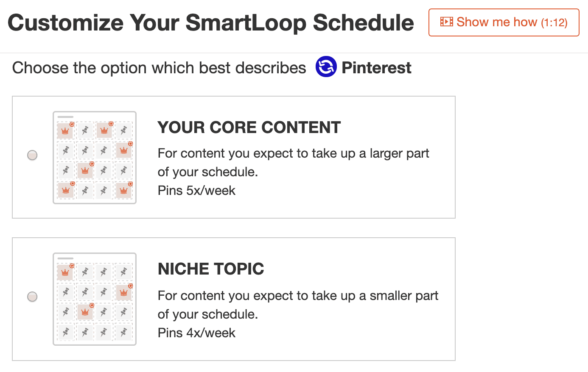Click the "smaller part of your schedule" description
Screen dimensions: 588x372
coord(298,305)
